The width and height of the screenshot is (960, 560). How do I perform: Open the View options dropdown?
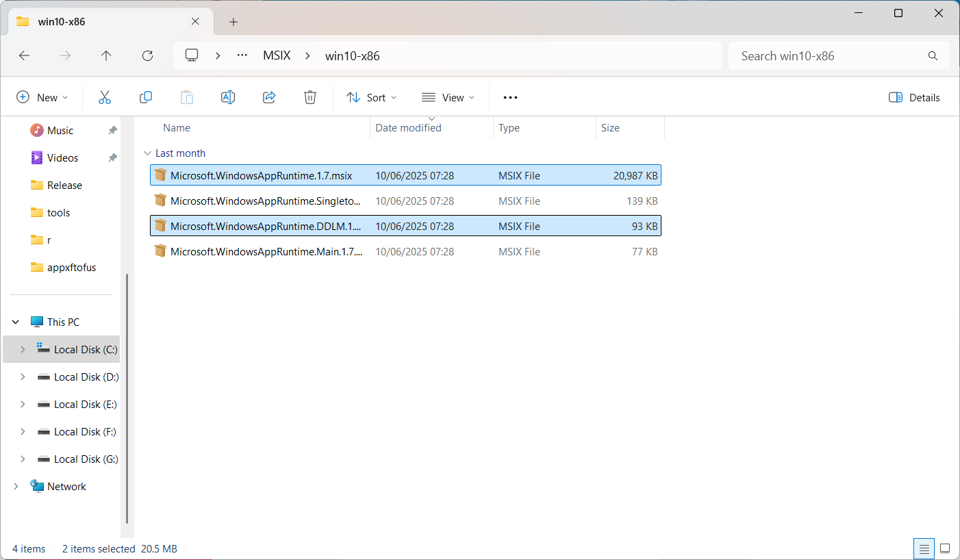[448, 97]
